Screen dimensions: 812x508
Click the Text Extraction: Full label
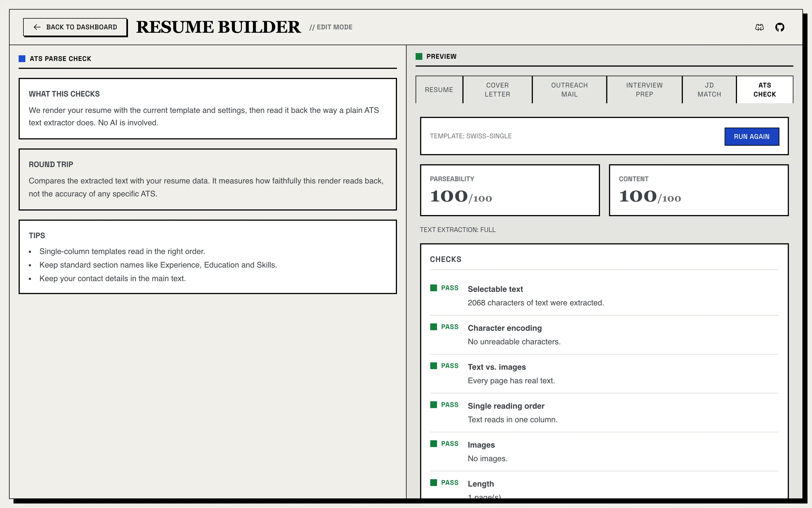pos(458,230)
